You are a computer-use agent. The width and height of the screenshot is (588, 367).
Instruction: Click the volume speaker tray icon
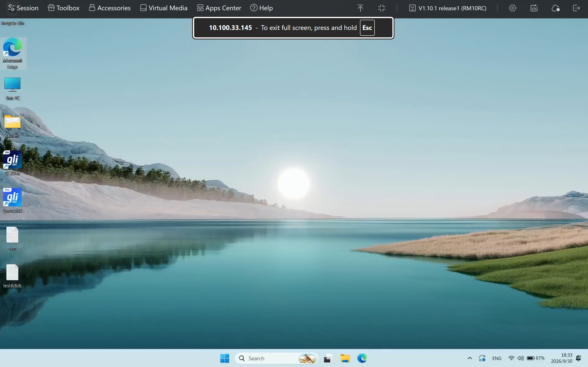point(520,358)
